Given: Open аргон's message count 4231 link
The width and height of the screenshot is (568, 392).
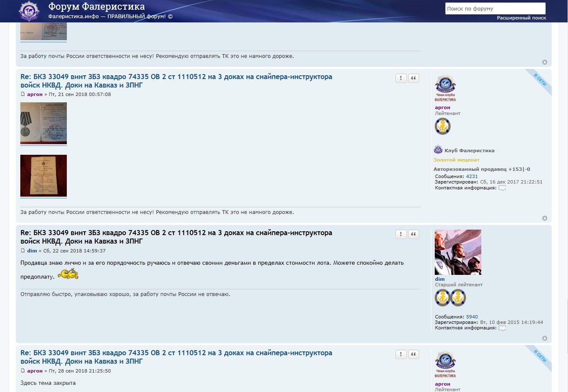Looking at the screenshot, I should coord(472,176).
